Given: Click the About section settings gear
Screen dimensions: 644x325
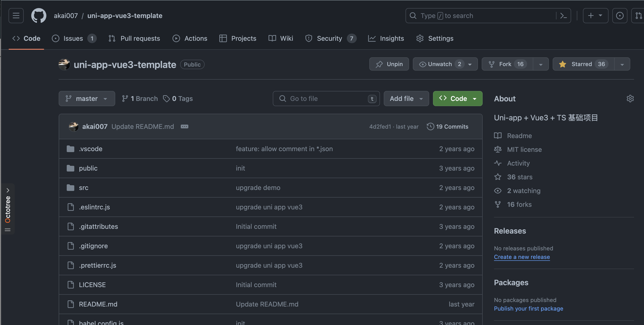Looking at the screenshot, I should click(x=630, y=98).
